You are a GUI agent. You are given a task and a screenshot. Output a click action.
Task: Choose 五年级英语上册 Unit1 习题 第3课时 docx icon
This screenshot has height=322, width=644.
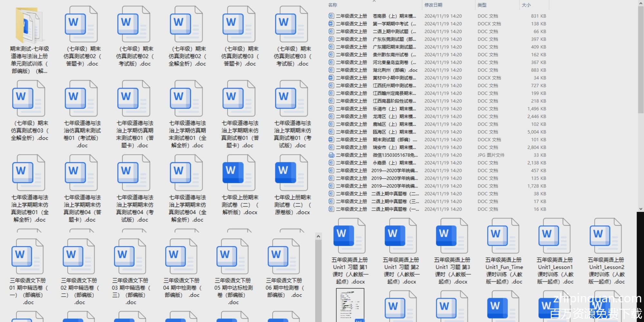451,236
